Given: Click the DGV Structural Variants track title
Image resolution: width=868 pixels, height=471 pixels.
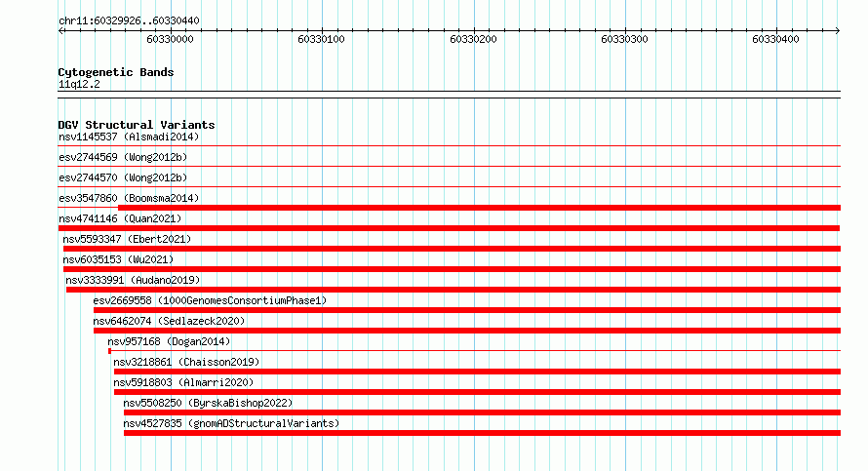Looking at the screenshot, I should pos(137,125).
